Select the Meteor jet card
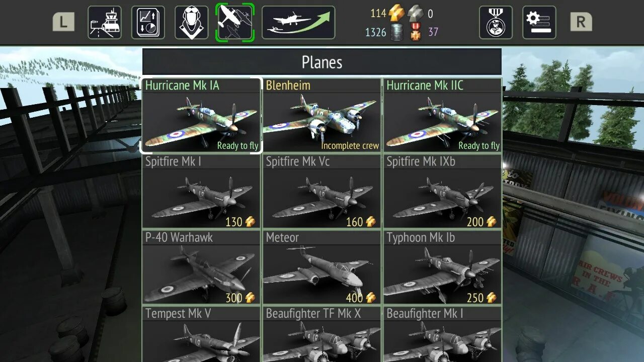Image resolution: width=644 pixels, height=362 pixels. point(321,267)
